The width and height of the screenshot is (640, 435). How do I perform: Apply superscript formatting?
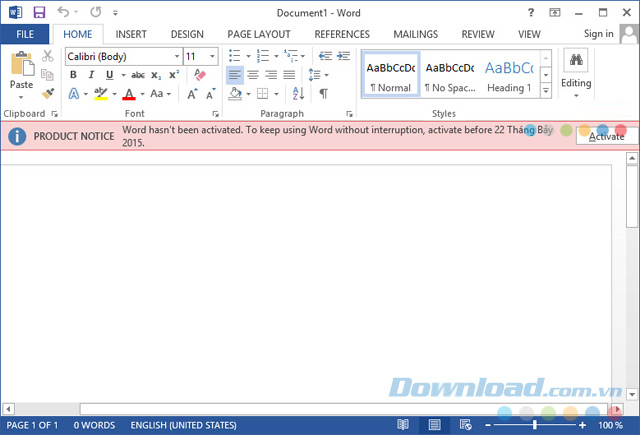pos(174,75)
